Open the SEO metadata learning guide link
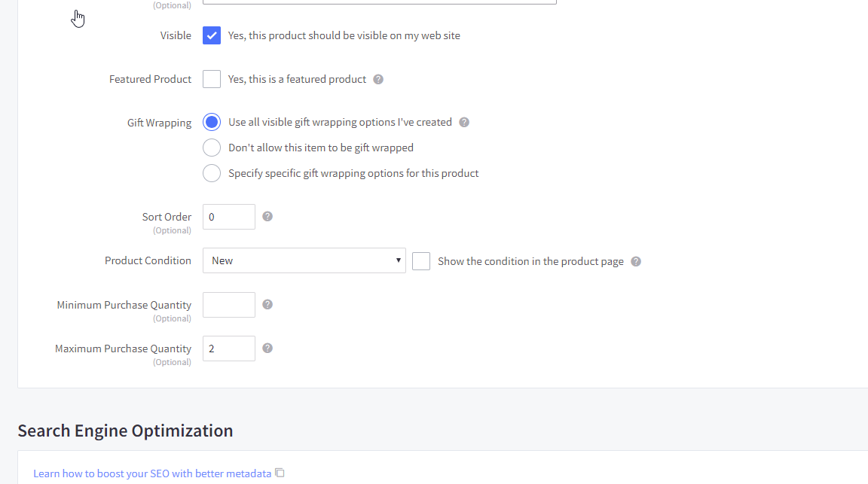The image size is (868, 484). (151, 473)
